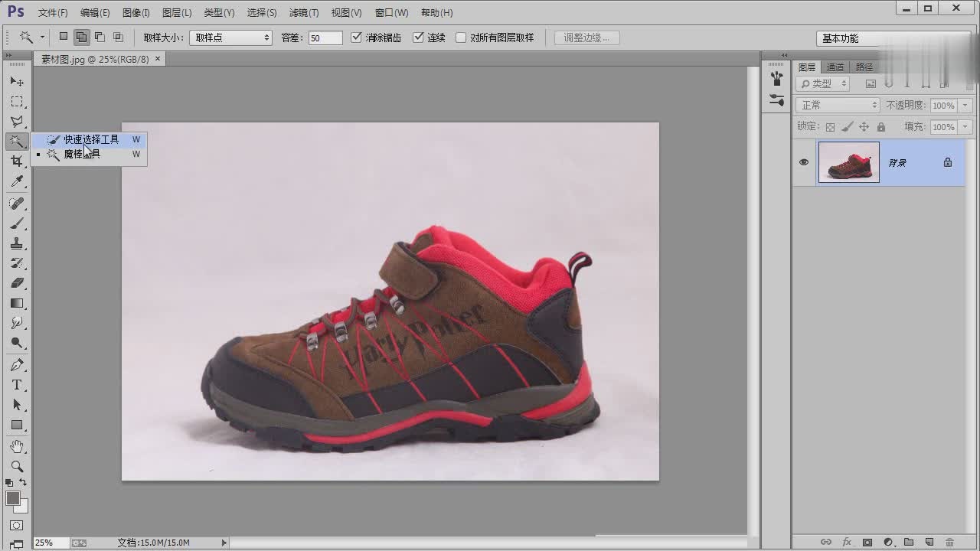
Task: Swap foreground and background colors
Action: point(23,483)
